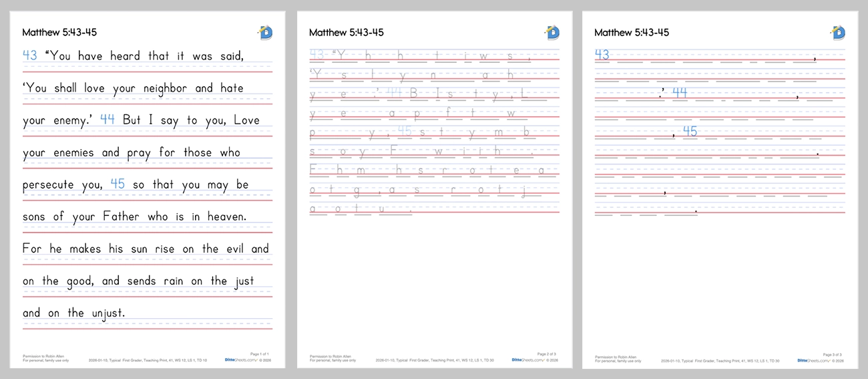Image resolution: width=868 pixels, height=379 pixels.
Task: Click blue verse number 43 on the full-text page
Action: (x=30, y=55)
